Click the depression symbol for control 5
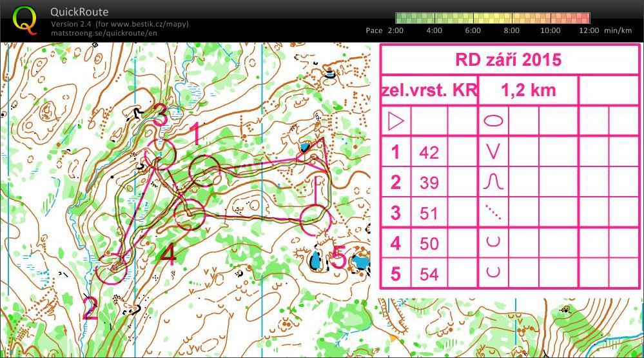 493,272
